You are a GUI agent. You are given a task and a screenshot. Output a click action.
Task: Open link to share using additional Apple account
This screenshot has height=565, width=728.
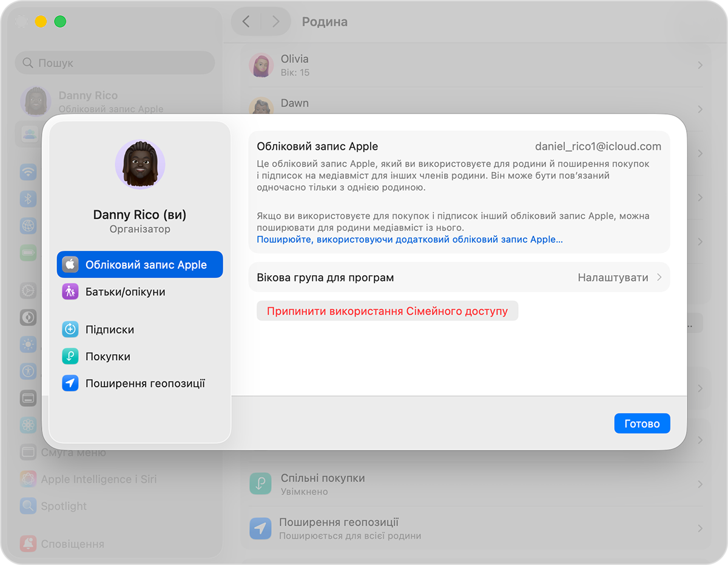409,239
